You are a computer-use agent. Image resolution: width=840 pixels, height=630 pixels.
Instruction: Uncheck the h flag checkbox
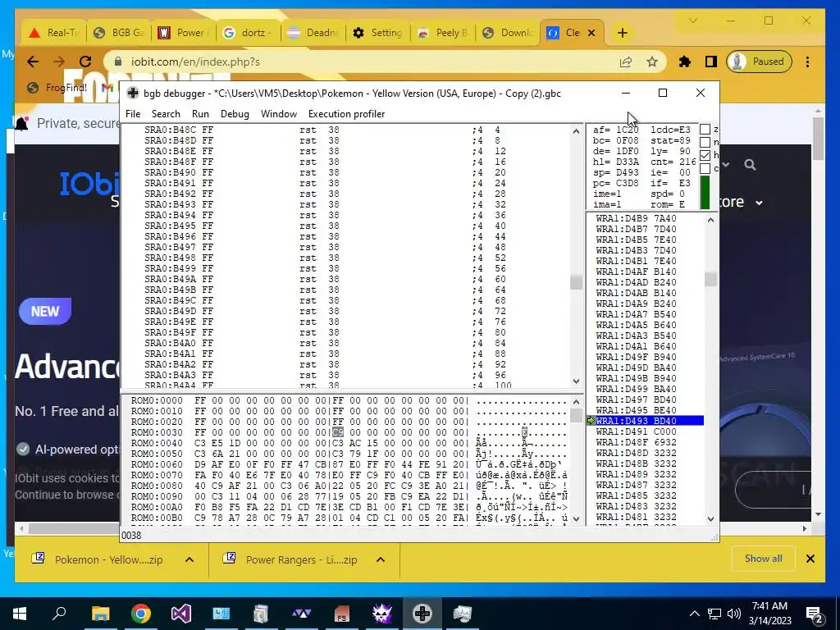point(705,155)
